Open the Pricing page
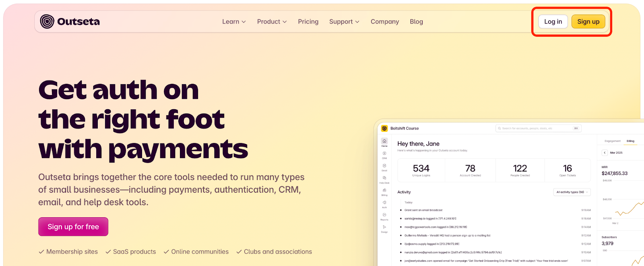This screenshot has width=644, height=266. (x=308, y=21)
